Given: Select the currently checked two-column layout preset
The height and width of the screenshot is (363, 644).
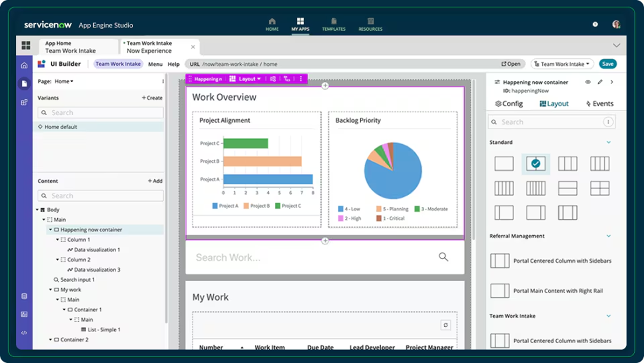Looking at the screenshot, I should pos(536,164).
